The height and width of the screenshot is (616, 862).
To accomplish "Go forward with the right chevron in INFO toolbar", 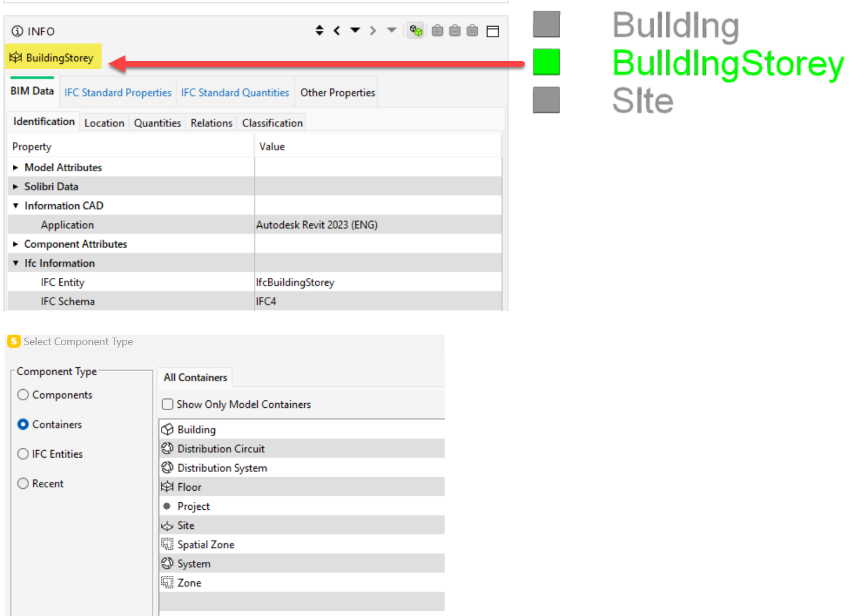I will pos(373,31).
